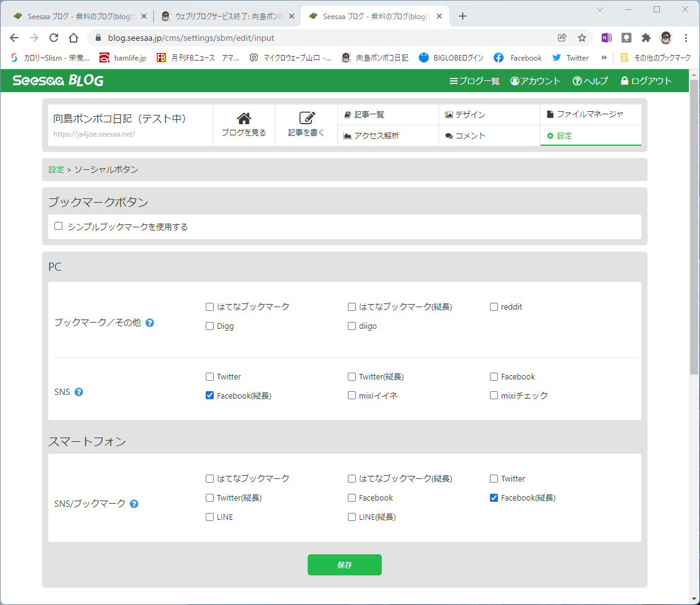Screen dimensions: 700x605
Task: Open the 向島ポンポコ日記 bookmark
Action: (375, 57)
